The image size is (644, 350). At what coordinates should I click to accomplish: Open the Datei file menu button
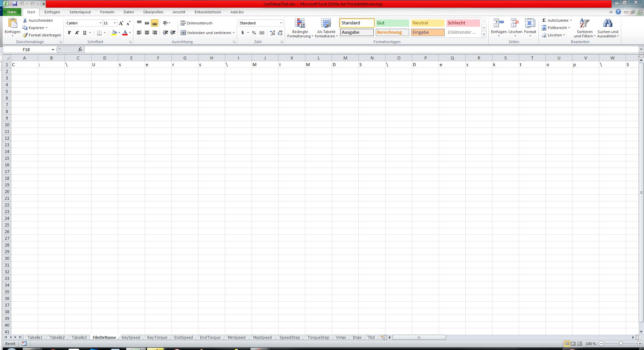[x=12, y=12]
